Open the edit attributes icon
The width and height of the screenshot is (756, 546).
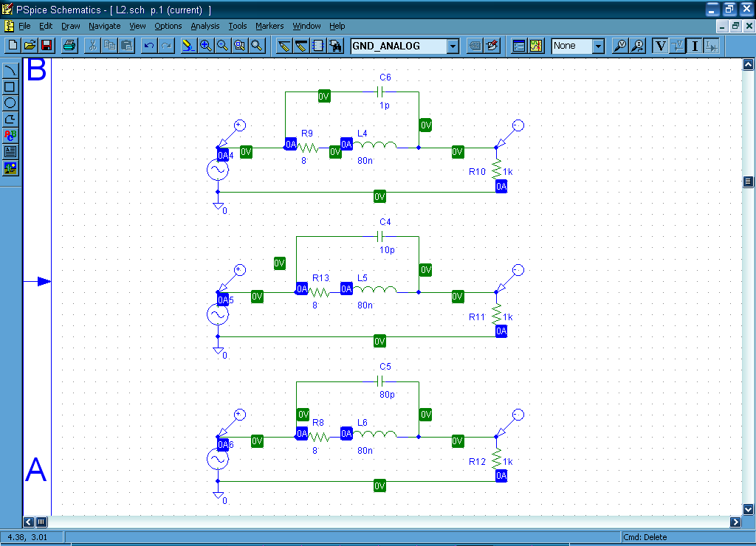click(475, 46)
